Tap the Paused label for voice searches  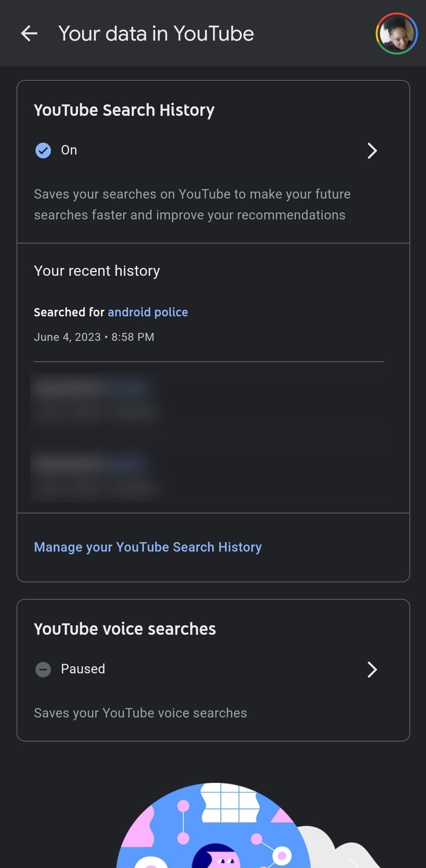pyautogui.click(x=82, y=669)
